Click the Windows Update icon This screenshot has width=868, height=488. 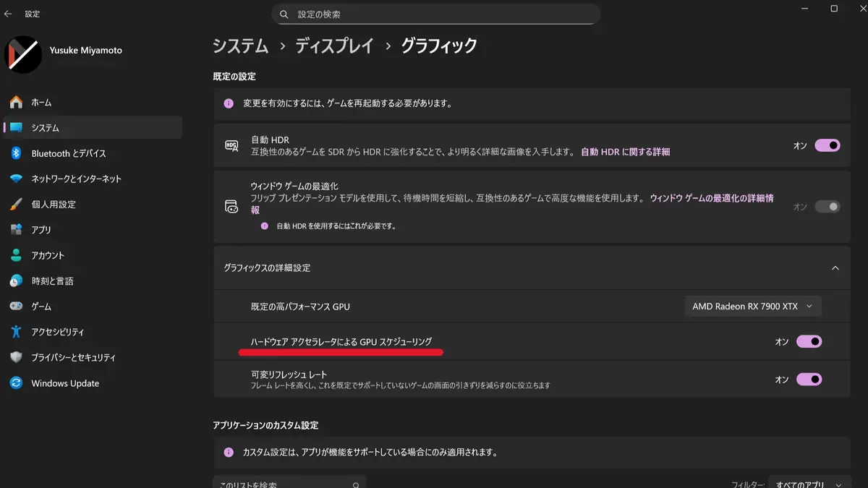click(16, 383)
